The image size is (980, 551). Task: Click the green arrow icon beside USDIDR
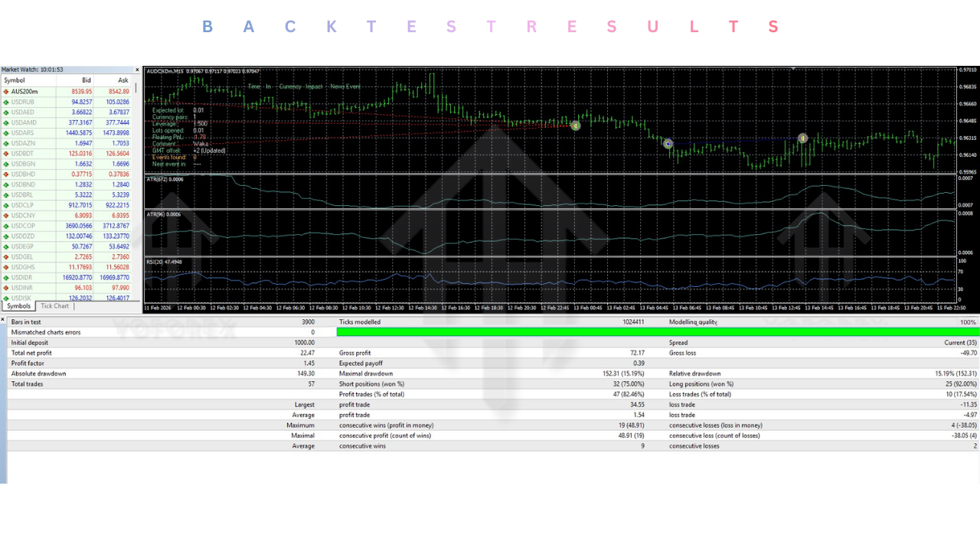coord(6,277)
